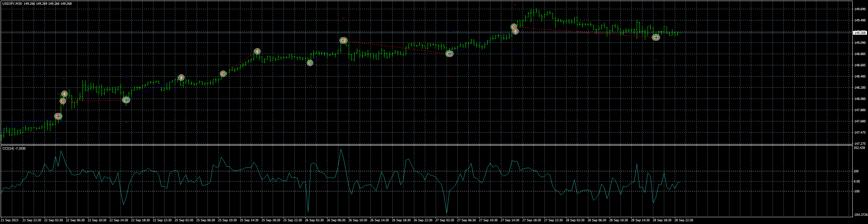The width and height of the screenshot is (868, 224).
Task: Click the 27 Sep 14:30 time label
Action: (x=510, y=220)
